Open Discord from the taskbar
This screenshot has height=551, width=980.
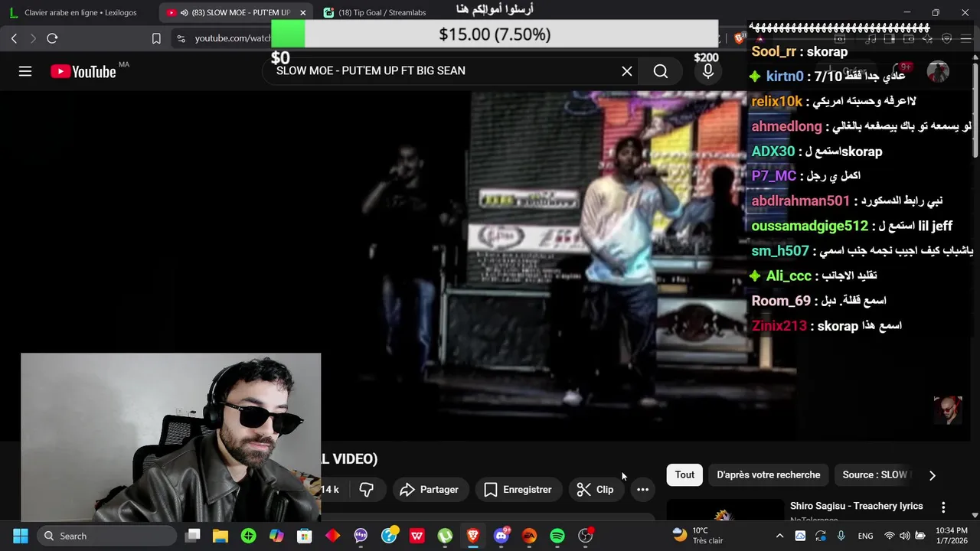click(x=501, y=536)
